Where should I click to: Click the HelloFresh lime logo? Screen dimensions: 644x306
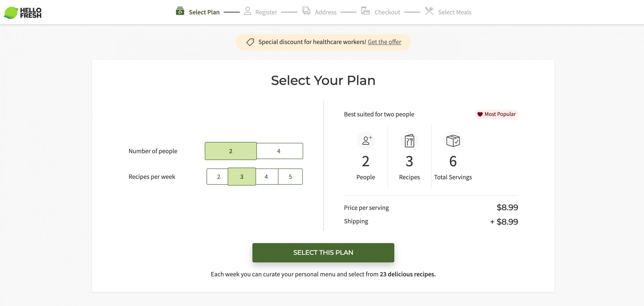point(11,13)
